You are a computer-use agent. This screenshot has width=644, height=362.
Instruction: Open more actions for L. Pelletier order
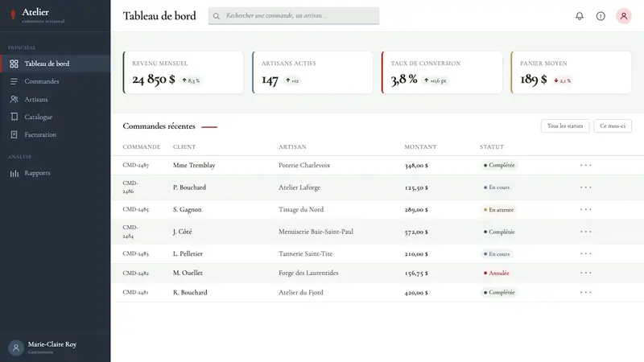[x=586, y=253]
